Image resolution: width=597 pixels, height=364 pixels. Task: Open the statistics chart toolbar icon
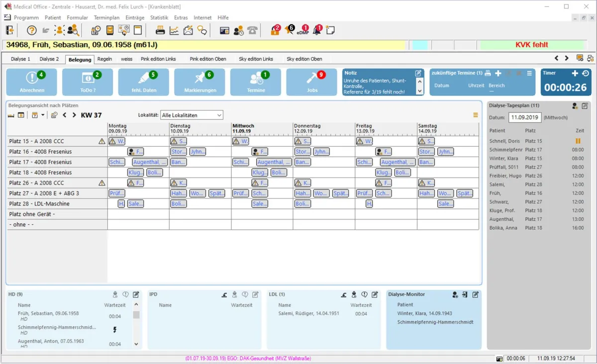[174, 30]
